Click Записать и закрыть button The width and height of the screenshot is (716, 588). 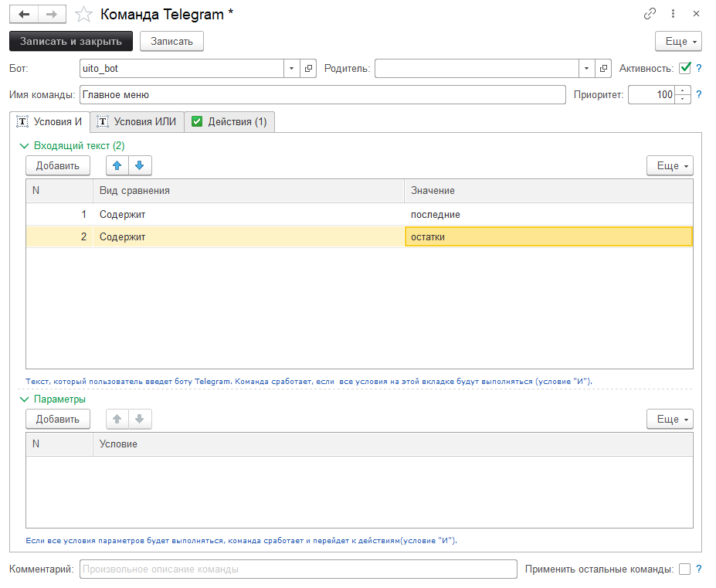[x=71, y=41]
